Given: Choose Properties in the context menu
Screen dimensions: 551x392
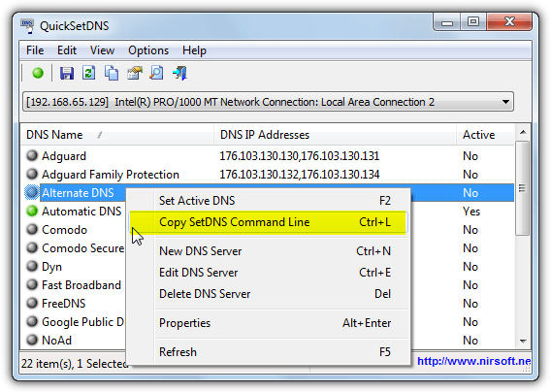Looking at the screenshot, I should pos(268,323).
